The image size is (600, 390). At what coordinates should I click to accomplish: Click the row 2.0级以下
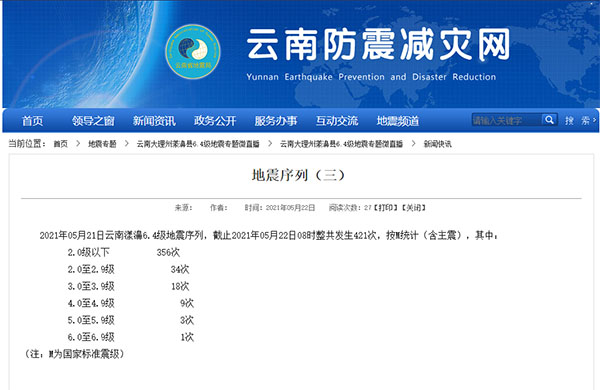tap(89, 252)
